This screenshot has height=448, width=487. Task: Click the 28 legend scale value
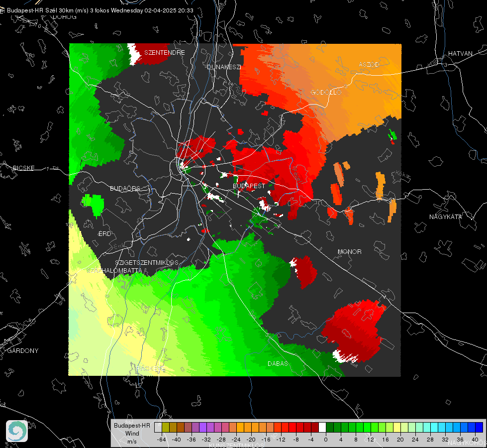pos(430,440)
